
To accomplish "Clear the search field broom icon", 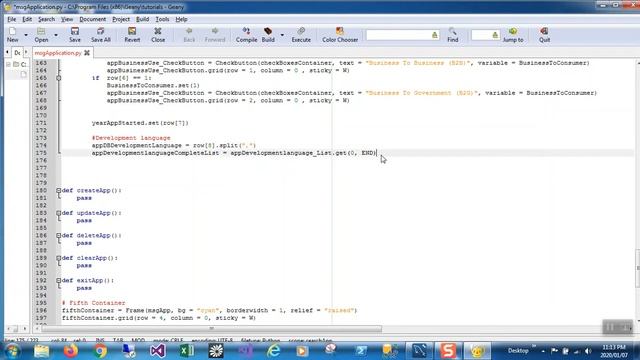I will [x=435, y=35].
